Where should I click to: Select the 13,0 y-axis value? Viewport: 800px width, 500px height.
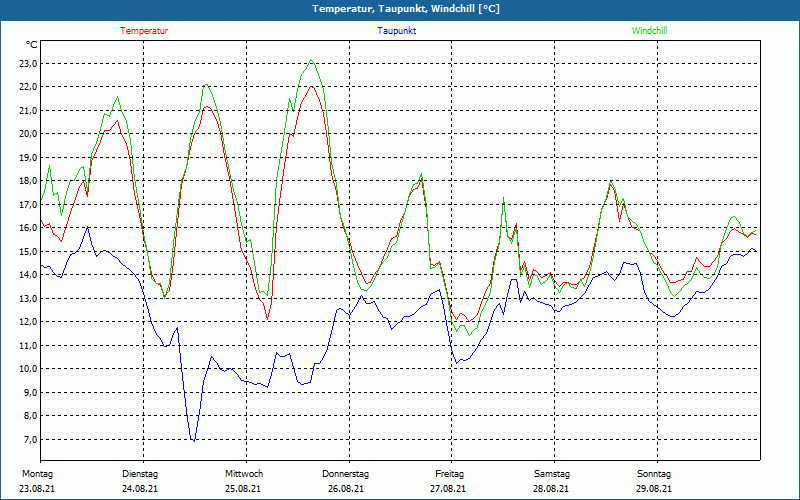28,298
